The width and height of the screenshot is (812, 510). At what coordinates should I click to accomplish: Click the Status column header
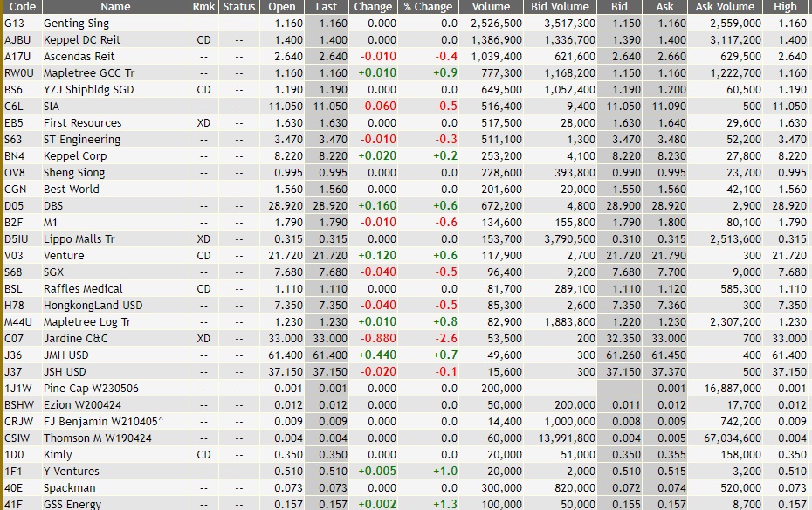(x=238, y=7)
